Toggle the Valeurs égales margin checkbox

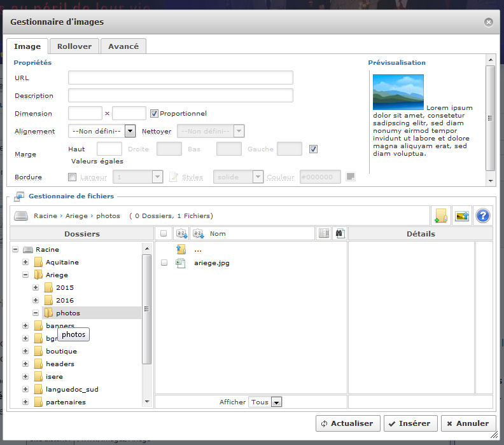coord(313,149)
